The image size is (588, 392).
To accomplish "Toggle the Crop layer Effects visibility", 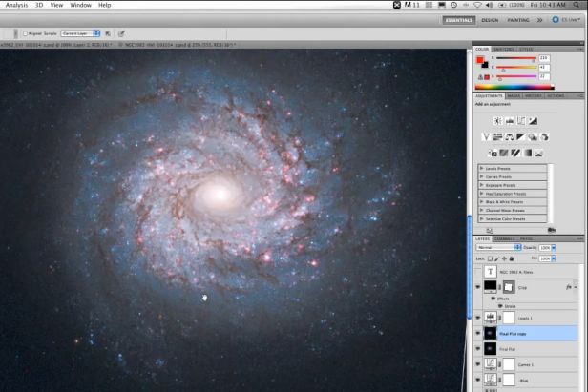I will (493, 299).
